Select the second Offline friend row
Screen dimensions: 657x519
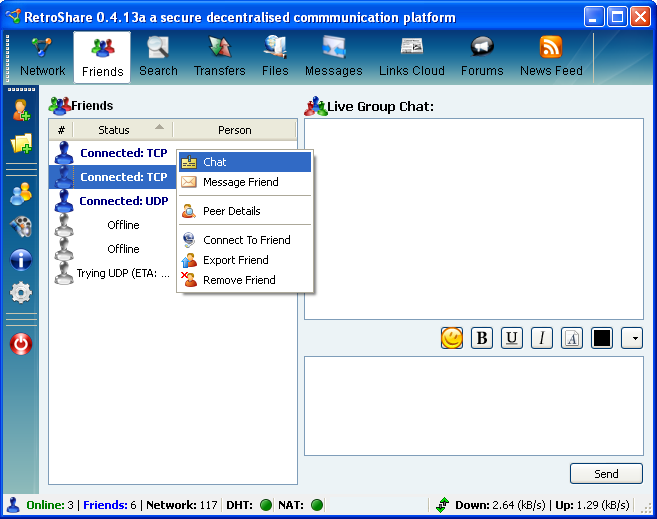coord(113,249)
